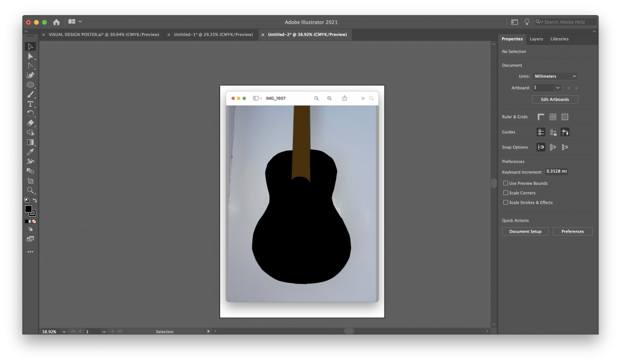Click the black fill color swatch

pos(28,209)
